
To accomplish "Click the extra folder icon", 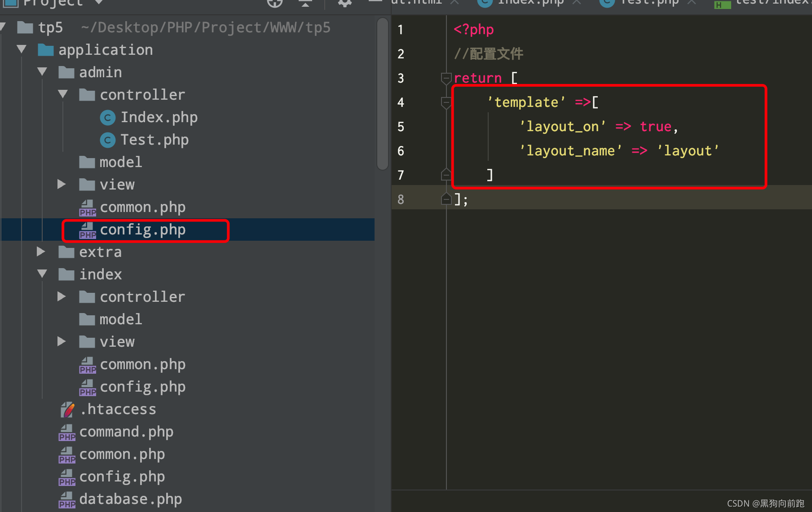I will [66, 252].
